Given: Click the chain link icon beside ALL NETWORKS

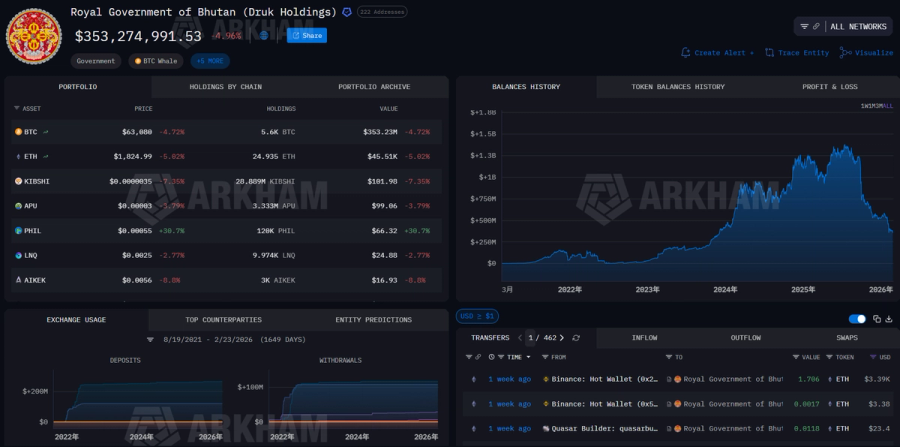Looking at the screenshot, I should coord(816,26).
